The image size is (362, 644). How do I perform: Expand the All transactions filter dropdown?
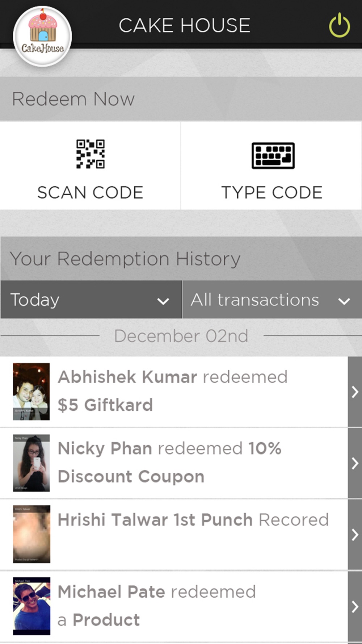[272, 300]
